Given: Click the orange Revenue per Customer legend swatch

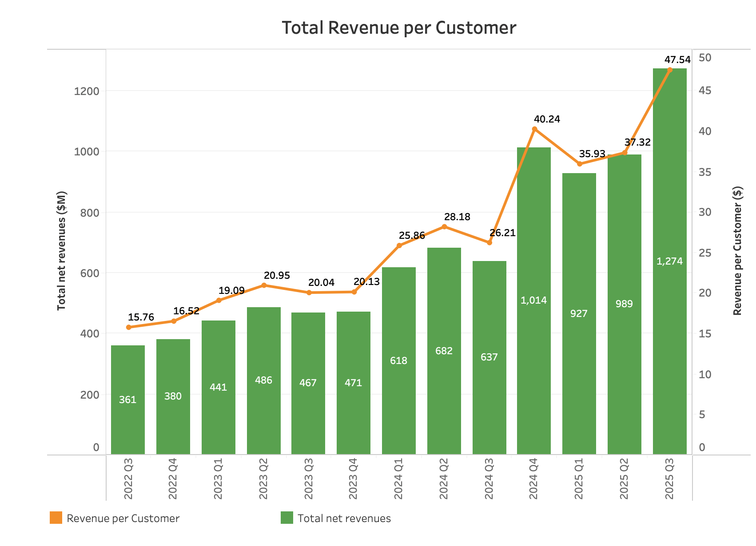Looking at the screenshot, I should (56, 517).
